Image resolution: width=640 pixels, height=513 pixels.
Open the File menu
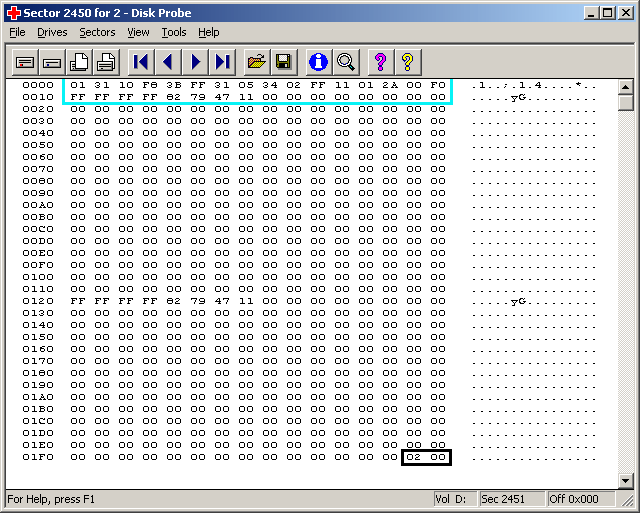coord(17,32)
